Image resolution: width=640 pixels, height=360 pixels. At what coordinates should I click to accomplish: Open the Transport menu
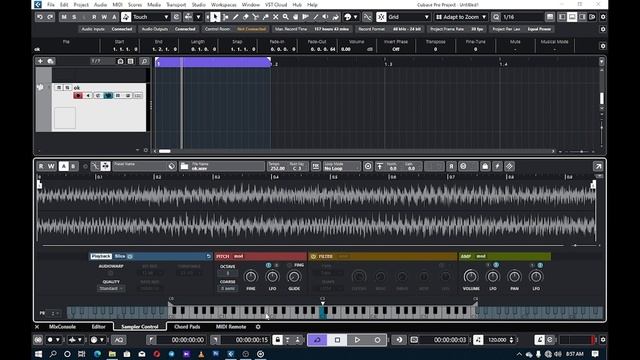176,5
